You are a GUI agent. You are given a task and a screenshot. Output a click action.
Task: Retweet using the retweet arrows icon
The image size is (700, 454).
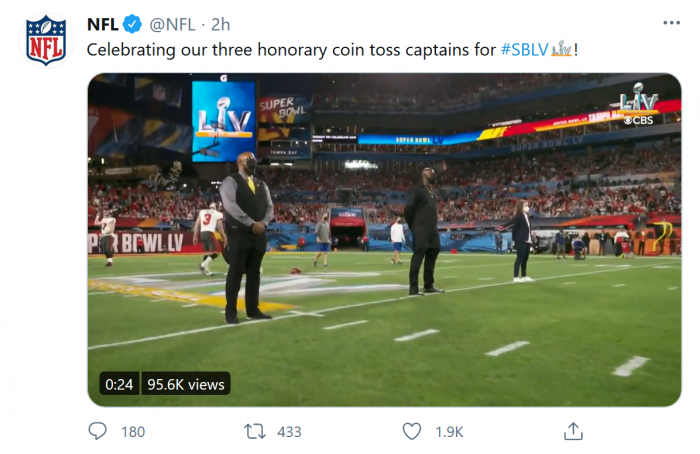(255, 431)
